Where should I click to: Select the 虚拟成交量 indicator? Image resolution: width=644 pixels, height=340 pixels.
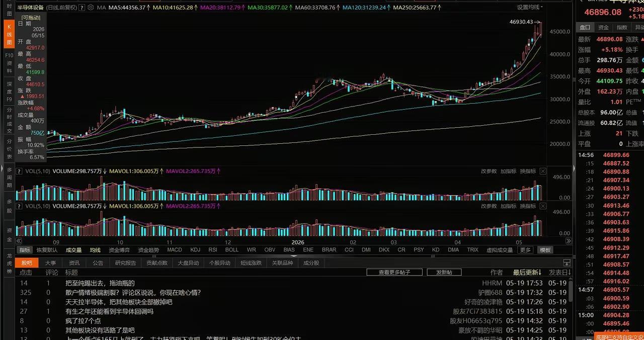click(500, 250)
